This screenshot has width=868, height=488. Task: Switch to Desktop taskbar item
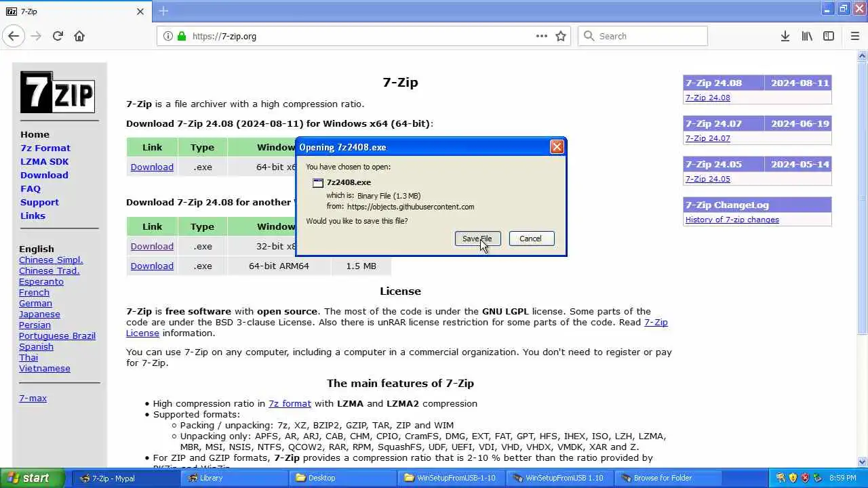(x=343, y=478)
